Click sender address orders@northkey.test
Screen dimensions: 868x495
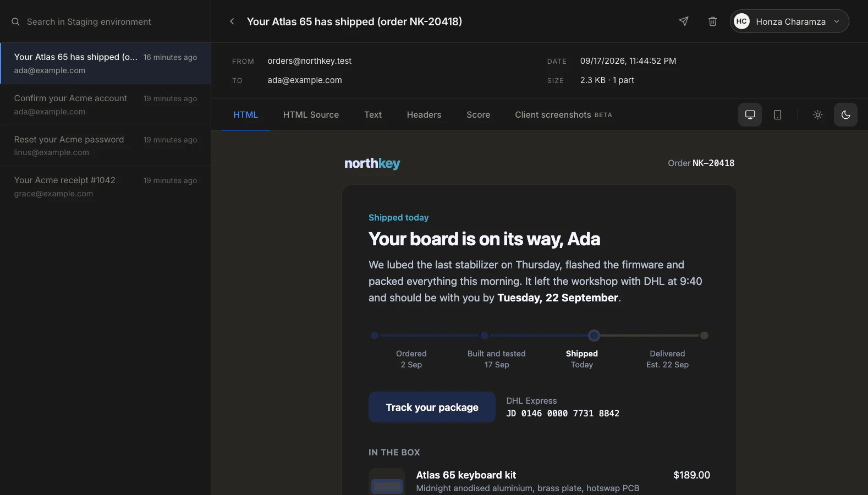(x=310, y=61)
